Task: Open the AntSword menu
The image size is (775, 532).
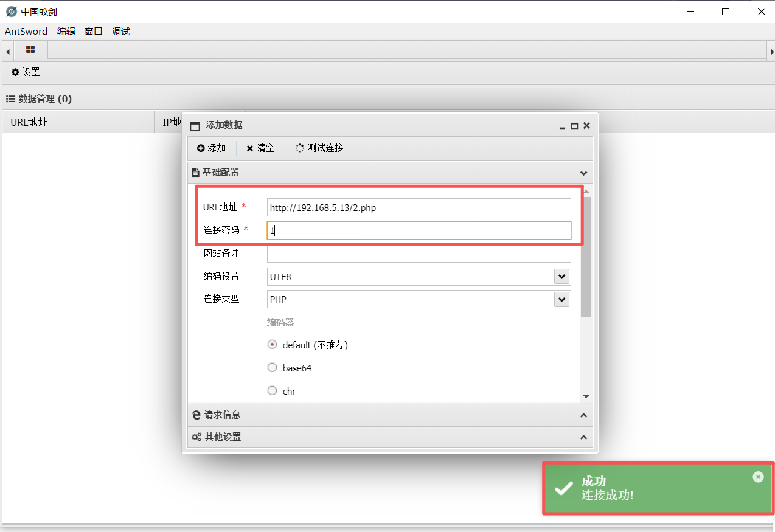Action: (x=26, y=31)
